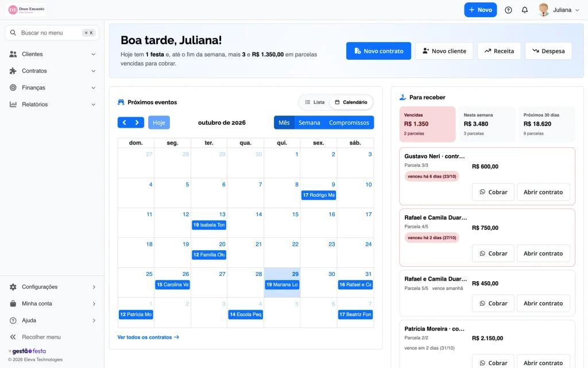The image size is (588, 368).
Task: Switch events view to Calendário
Action: point(351,102)
